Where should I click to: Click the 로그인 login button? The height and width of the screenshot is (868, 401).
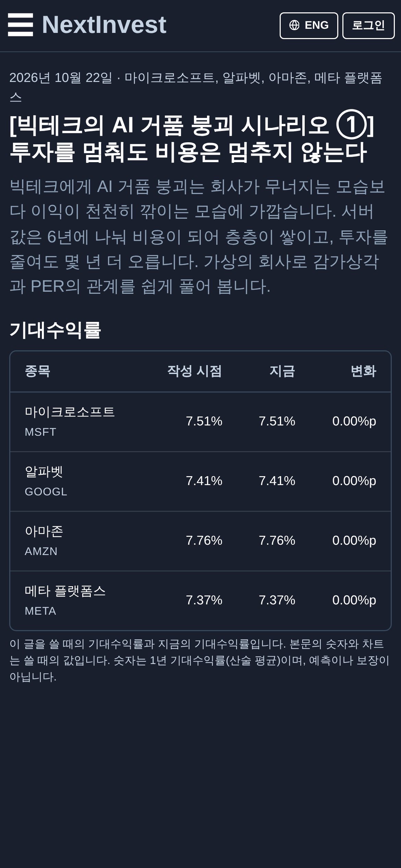pyautogui.click(x=368, y=26)
